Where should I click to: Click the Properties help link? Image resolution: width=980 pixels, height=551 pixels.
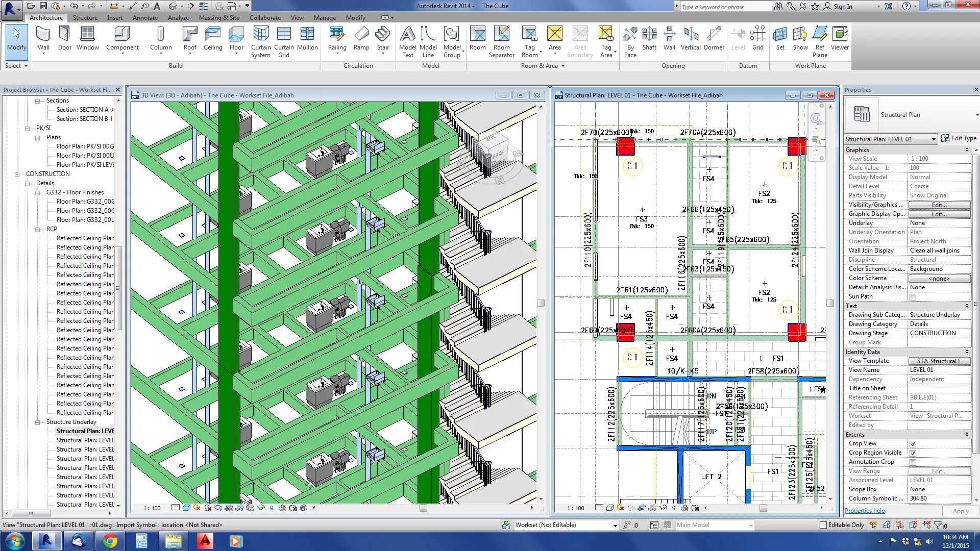pos(865,511)
